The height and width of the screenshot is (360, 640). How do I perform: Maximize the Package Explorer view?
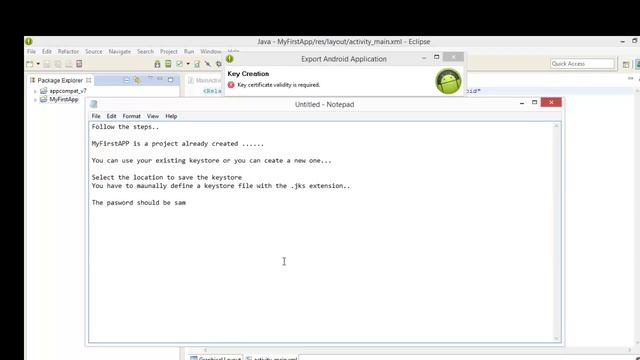click(x=171, y=80)
